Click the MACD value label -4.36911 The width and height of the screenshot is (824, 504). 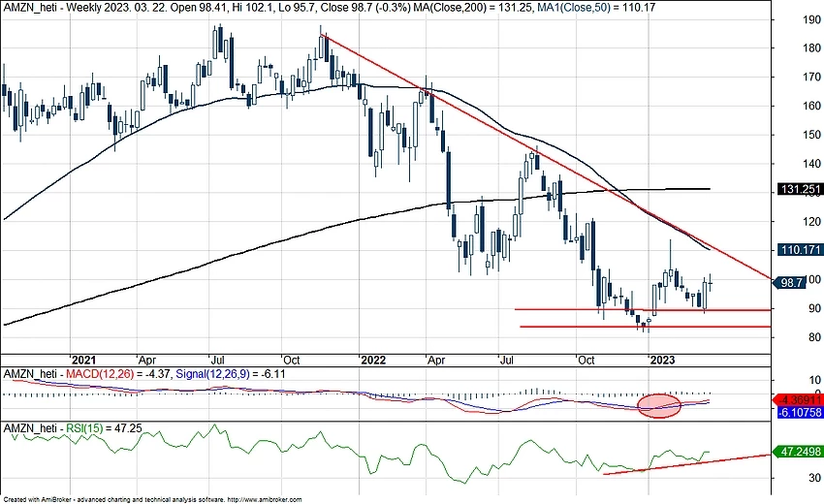800,400
